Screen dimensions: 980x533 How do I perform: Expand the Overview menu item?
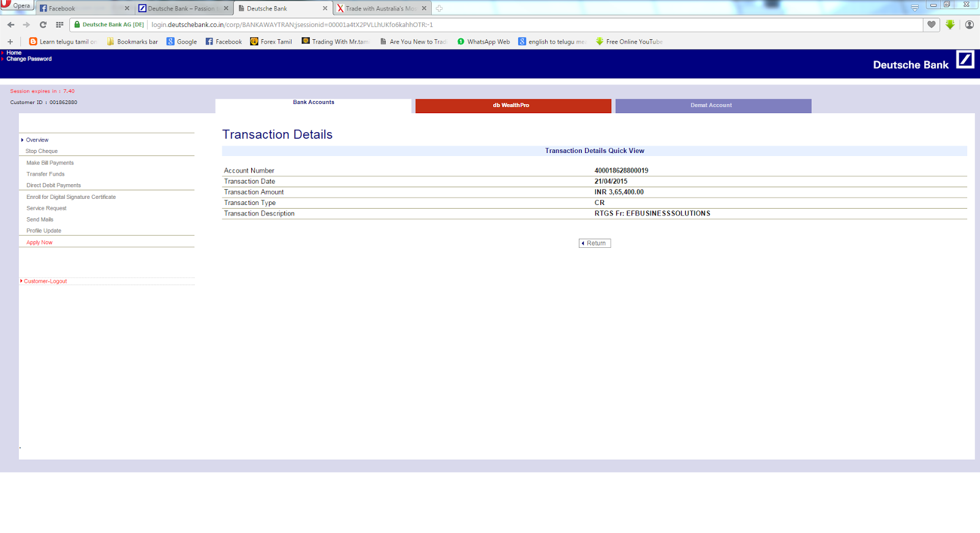tap(37, 140)
